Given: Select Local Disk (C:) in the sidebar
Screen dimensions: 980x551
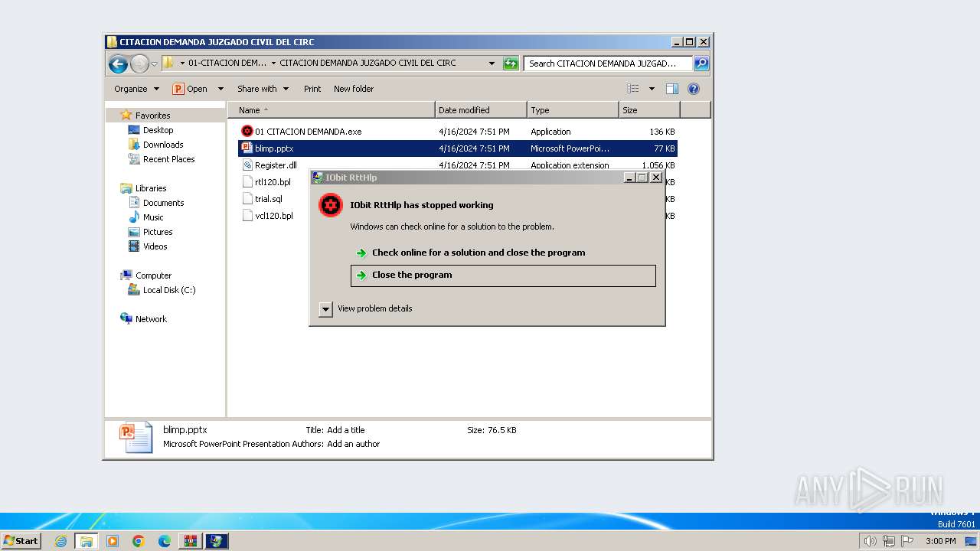Looking at the screenshot, I should point(168,290).
